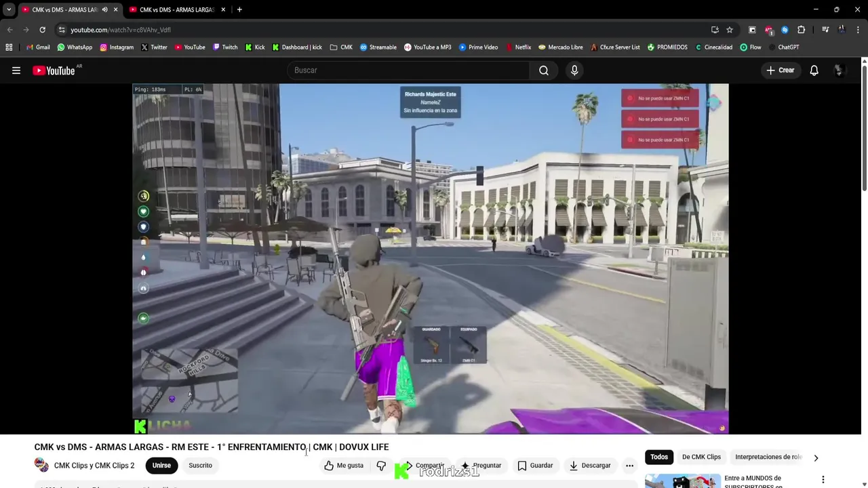Open the browser extensions puzzle icon
The width and height of the screenshot is (868, 488).
click(801, 30)
